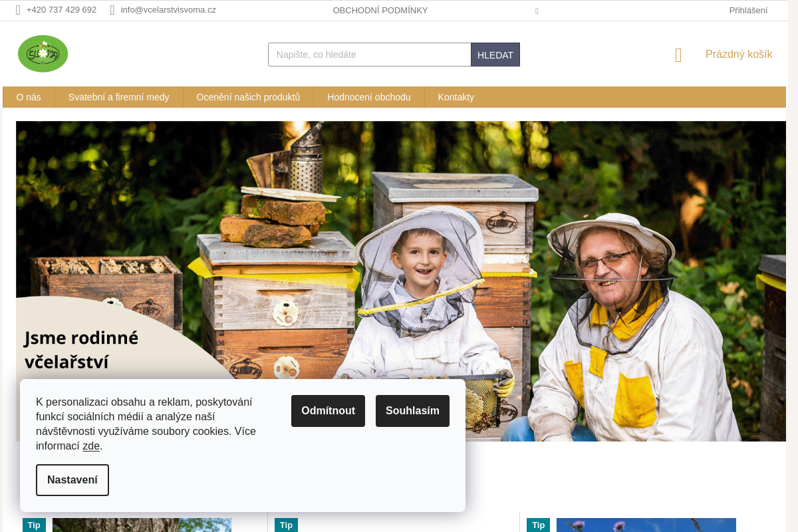Click the Sloma beekeeping logo

point(43,54)
